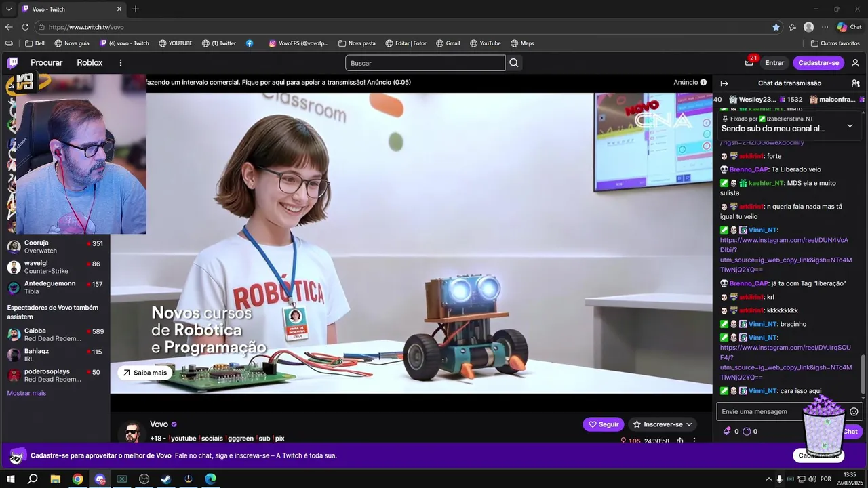Click the Bits gem icon under chat
Image resolution: width=868 pixels, height=488 pixels.
[727, 431]
